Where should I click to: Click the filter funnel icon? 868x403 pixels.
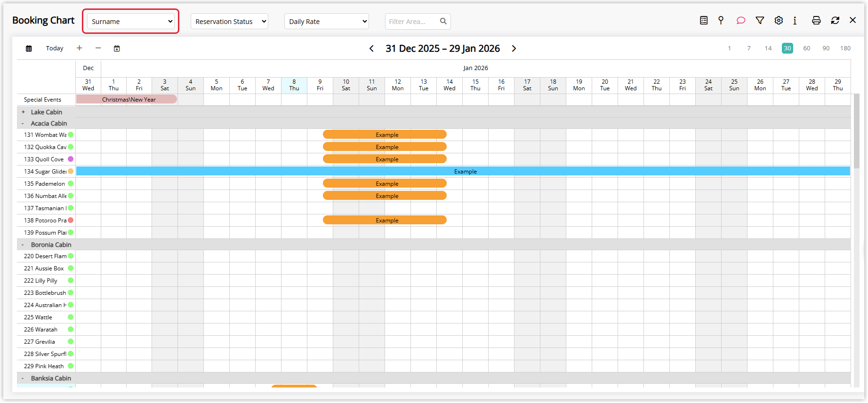[x=760, y=21]
